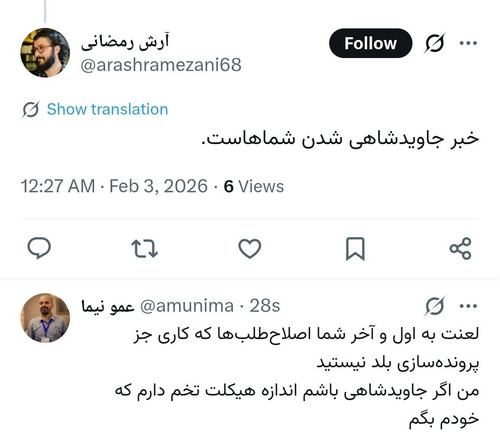Follow the @arashramezani68 account

pyautogui.click(x=370, y=43)
